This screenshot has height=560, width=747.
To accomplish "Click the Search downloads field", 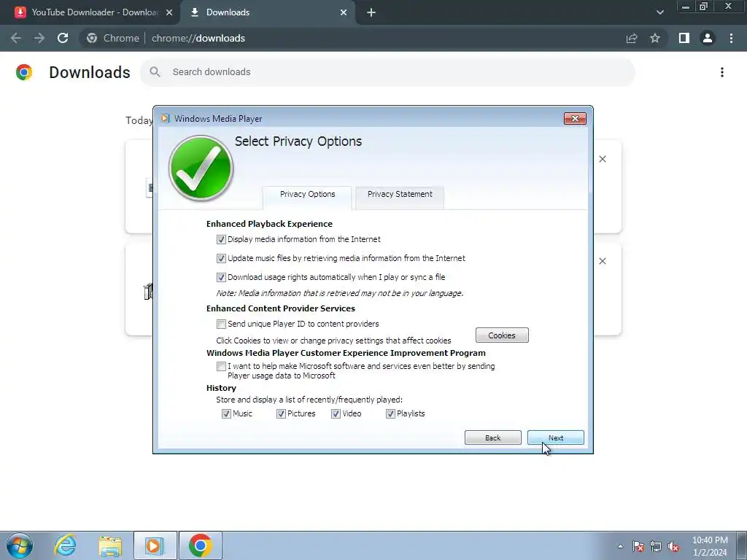I will point(387,72).
